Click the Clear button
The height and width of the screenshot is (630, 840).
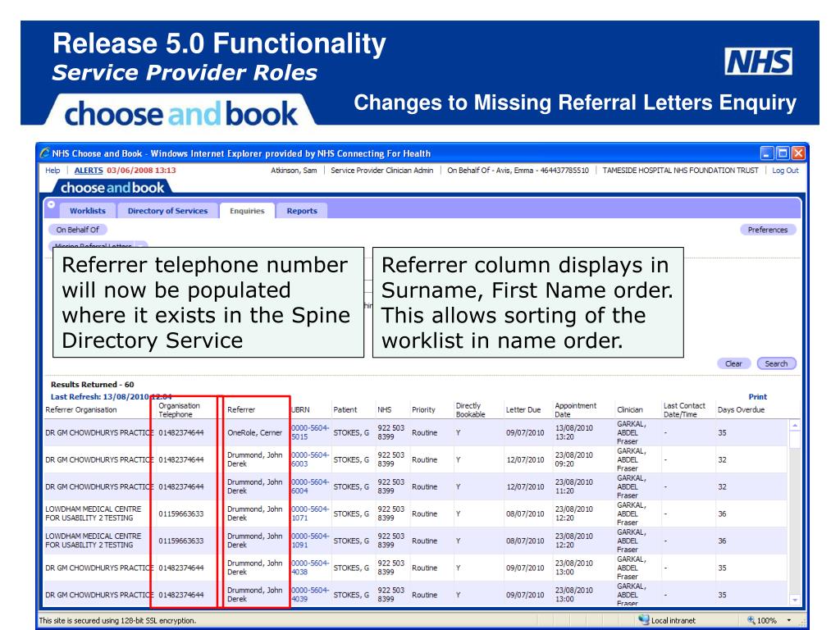733,363
